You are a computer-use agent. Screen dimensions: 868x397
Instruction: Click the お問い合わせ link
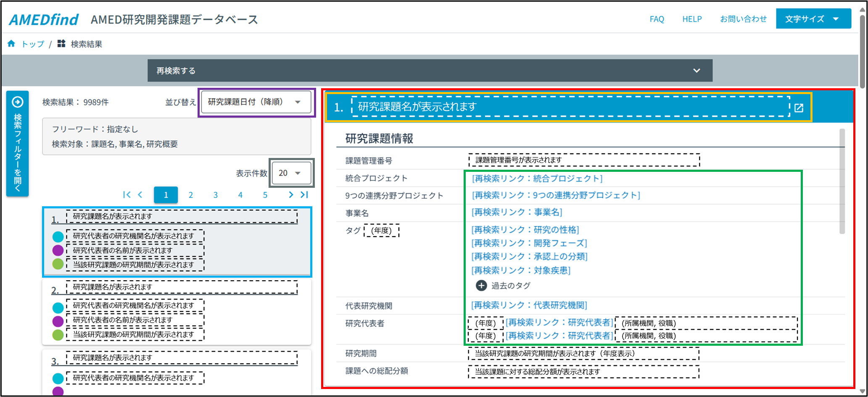[x=743, y=19]
